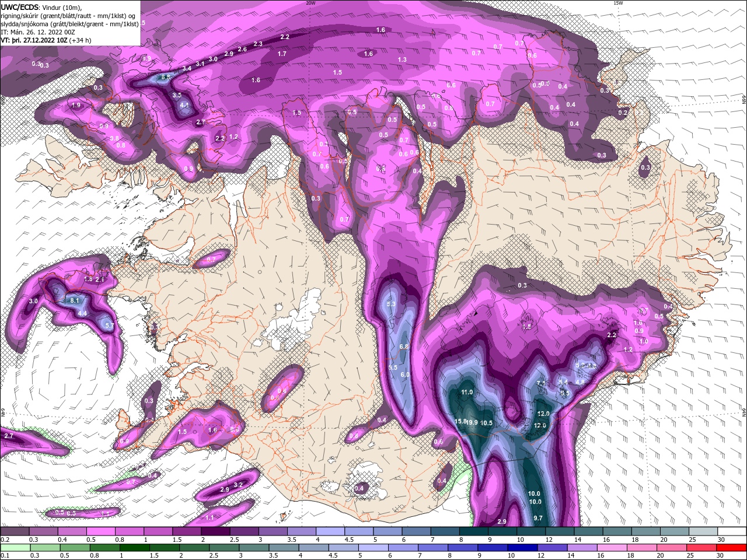This screenshot has width=747, height=560.
Task: Click the 1.7 precipitation value
Action: 282,54
